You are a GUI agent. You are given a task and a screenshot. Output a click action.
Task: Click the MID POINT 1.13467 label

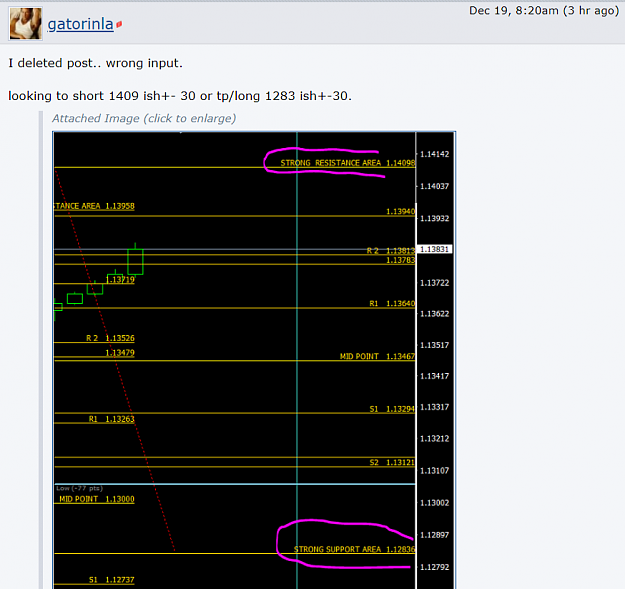377,356
